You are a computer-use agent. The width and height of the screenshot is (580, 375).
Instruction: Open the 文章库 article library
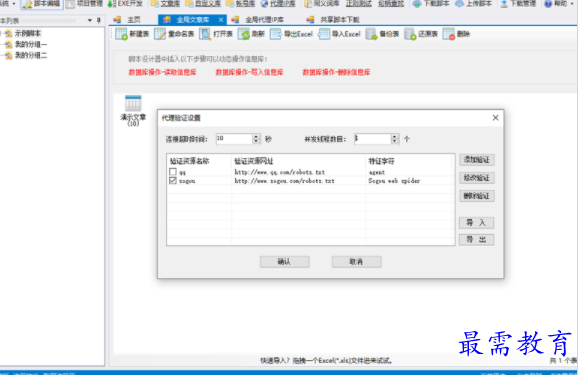[165, 4]
